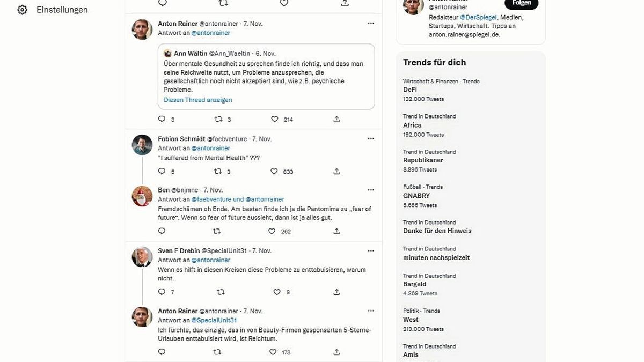Image resolution: width=644 pixels, height=362 pixels.
Task: Retweet Anton Rainer's last tweet about Reichtum
Action: pyautogui.click(x=217, y=352)
